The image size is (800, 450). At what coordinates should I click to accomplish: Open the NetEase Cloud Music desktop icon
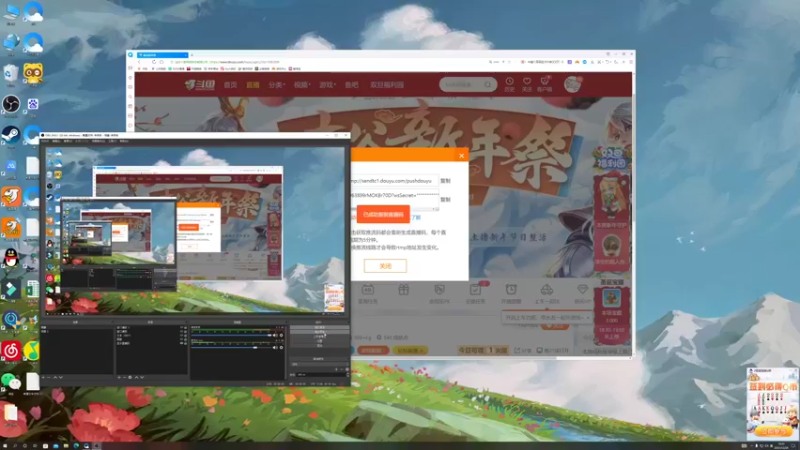point(11,351)
